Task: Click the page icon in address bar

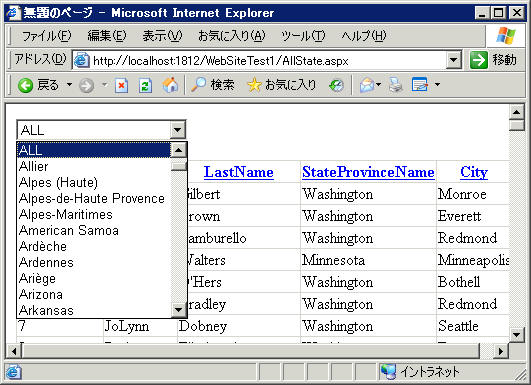Action: pyautogui.click(x=82, y=61)
